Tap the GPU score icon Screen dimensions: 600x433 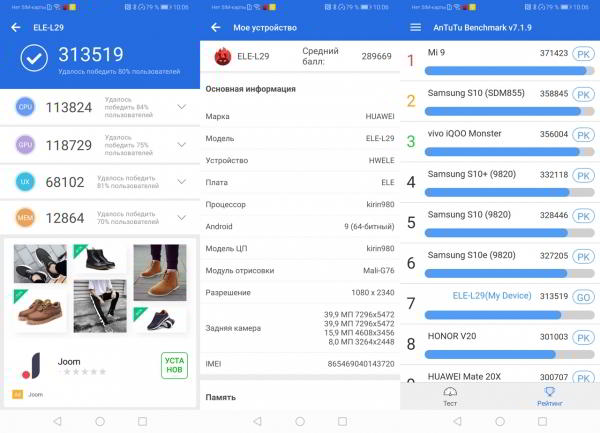point(26,145)
